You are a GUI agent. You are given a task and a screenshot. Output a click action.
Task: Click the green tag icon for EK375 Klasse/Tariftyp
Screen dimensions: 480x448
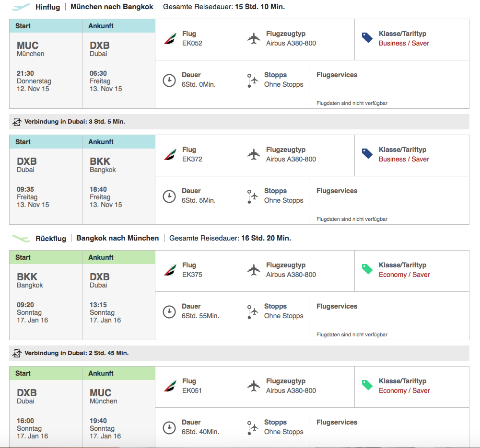point(367,269)
